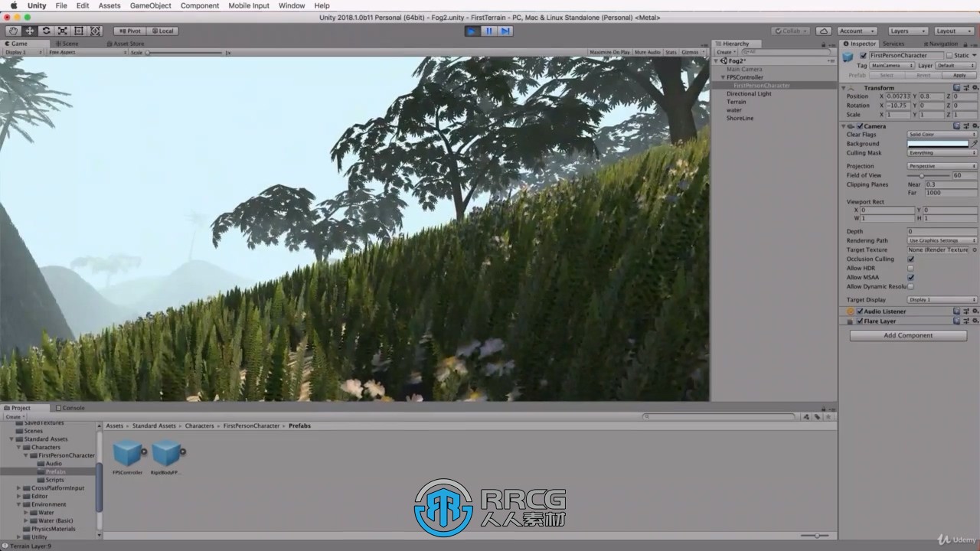
Task: Open the Layers dropdown in toolbar
Action: [908, 31]
